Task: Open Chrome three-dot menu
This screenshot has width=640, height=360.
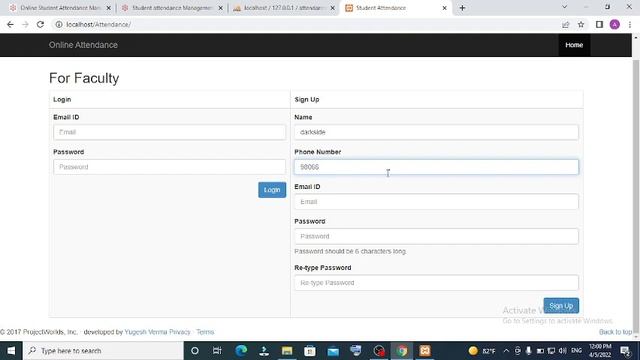Action: [630, 24]
